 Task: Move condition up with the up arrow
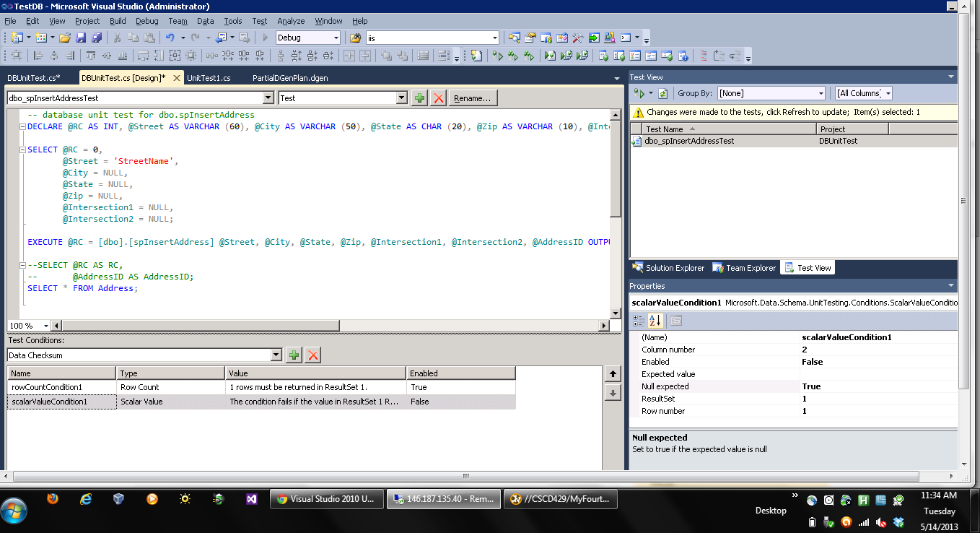pos(613,374)
